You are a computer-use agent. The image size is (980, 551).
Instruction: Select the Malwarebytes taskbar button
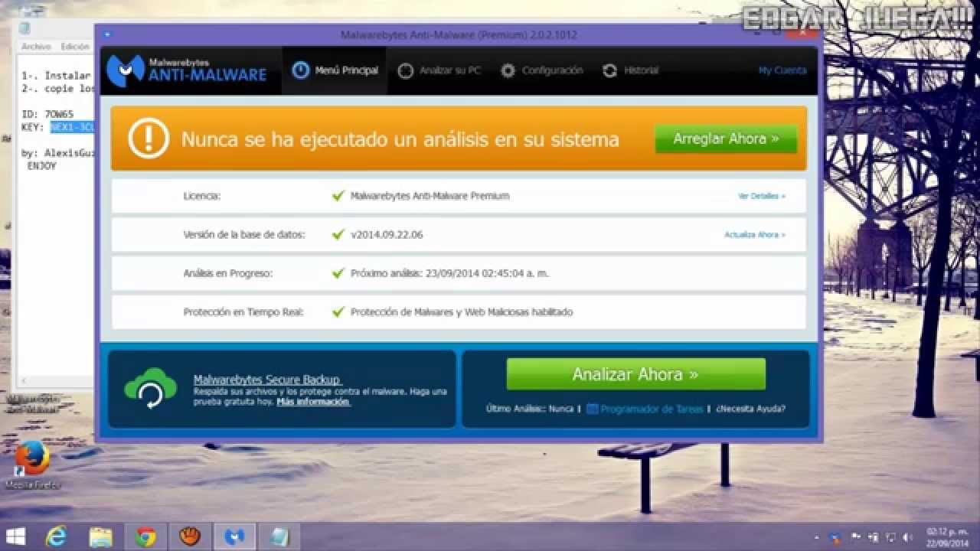(234, 536)
